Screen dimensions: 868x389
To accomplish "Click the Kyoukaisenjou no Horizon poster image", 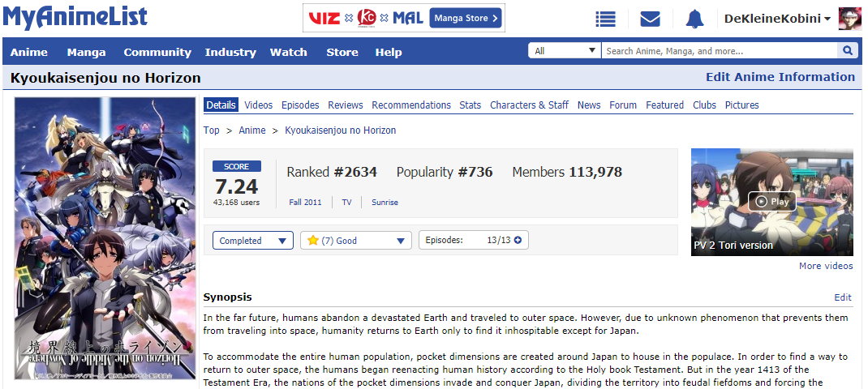I will tap(106, 238).
